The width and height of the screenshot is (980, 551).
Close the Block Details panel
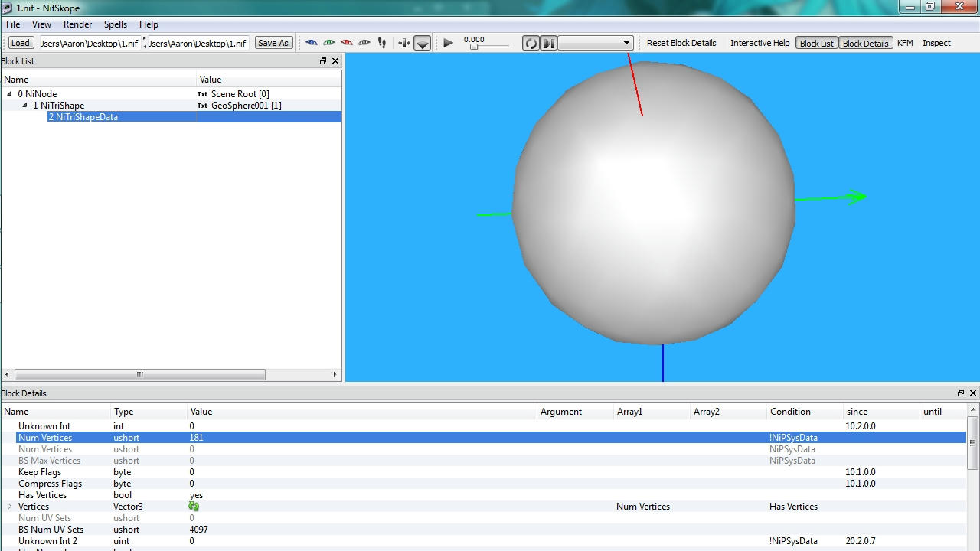coord(973,393)
